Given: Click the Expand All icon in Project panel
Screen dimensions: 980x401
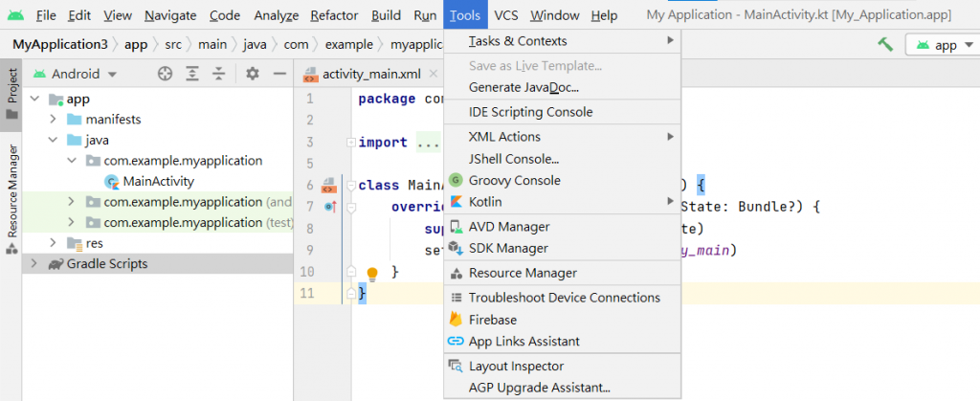Looking at the screenshot, I should [192, 74].
